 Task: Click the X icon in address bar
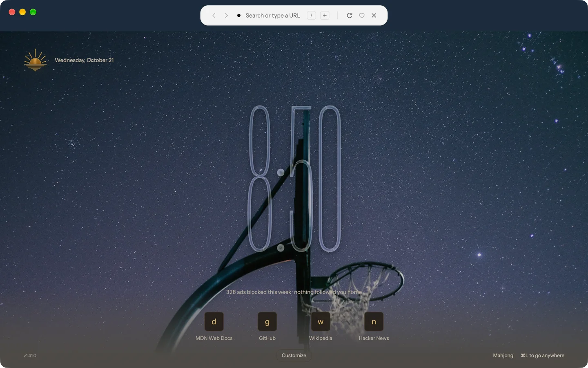pyautogui.click(x=374, y=16)
